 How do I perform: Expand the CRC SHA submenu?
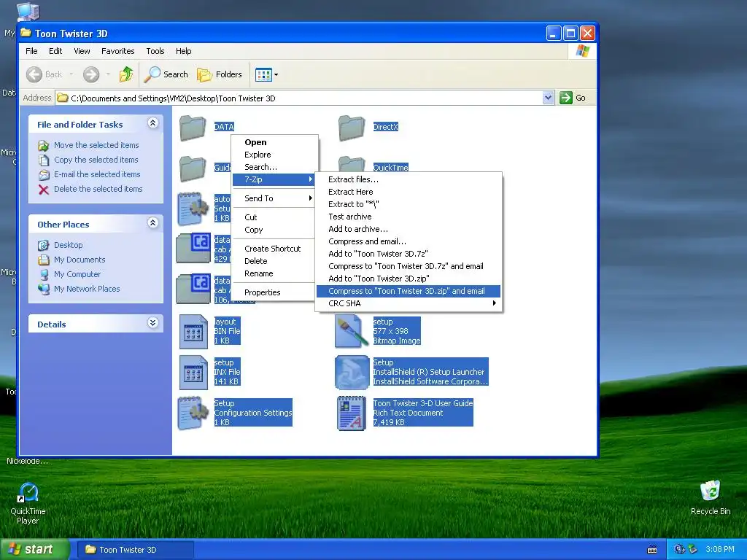click(409, 303)
